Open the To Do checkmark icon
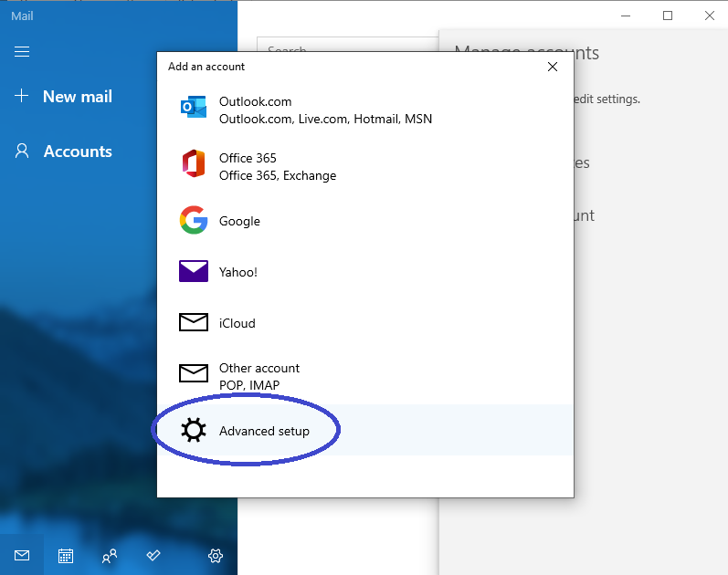728x575 pixels. pyautogui.click(x=153, y=555)
